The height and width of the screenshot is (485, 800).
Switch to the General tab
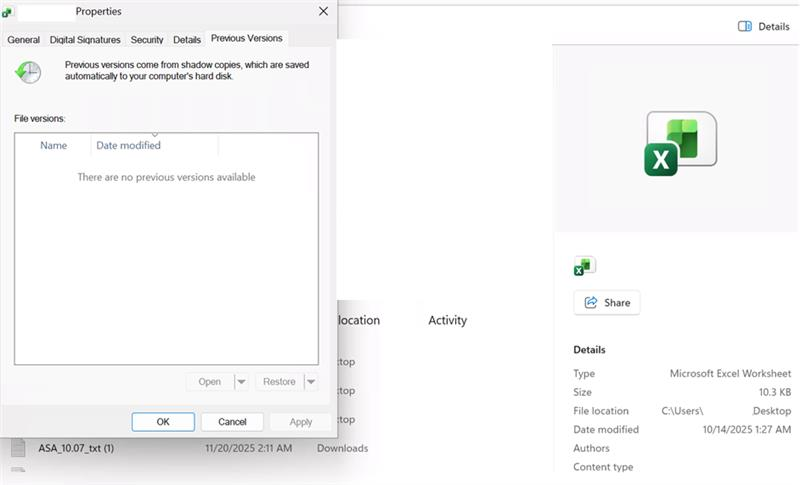tap(23, 40)
